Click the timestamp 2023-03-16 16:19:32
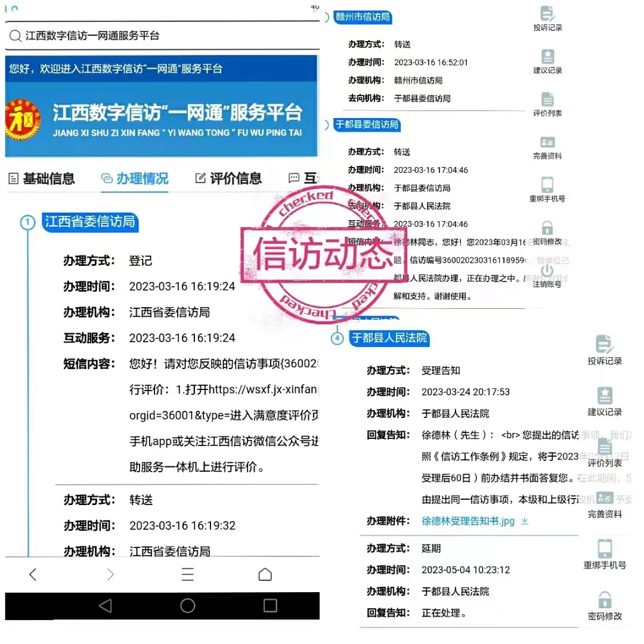The height and width of the screenshot is (644, 644). point(182,526)
